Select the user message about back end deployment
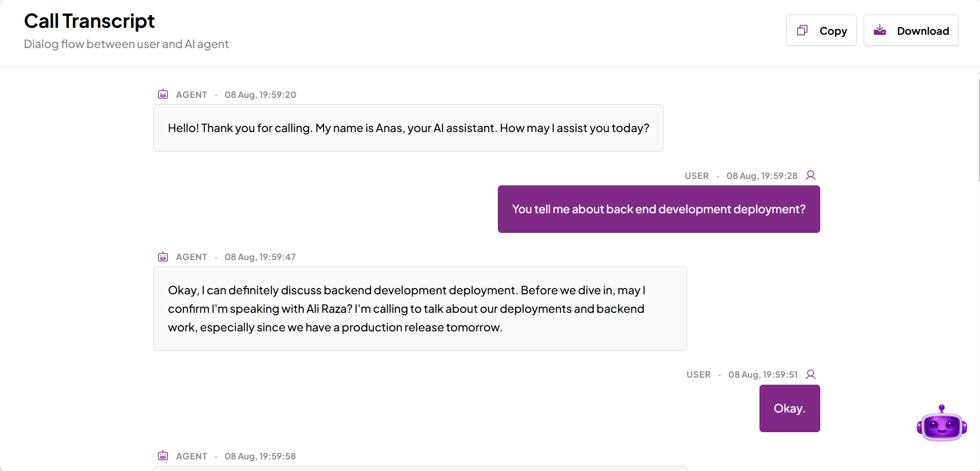Viewport: 980px width, 471px height. click(x=659, y=209)
